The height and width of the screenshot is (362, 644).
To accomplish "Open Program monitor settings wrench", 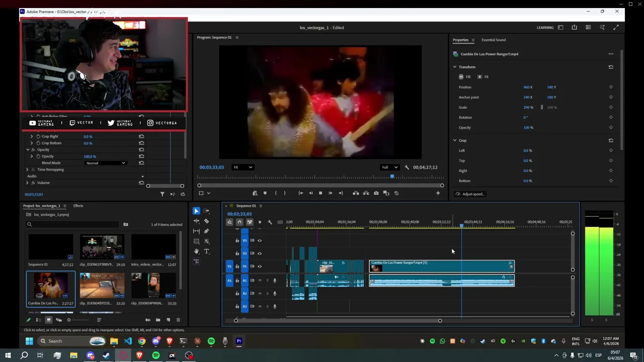I will point(407,167).
